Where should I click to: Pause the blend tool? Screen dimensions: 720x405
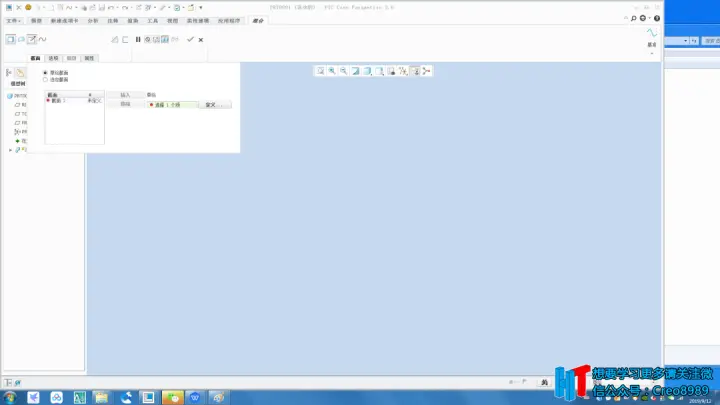138,39
